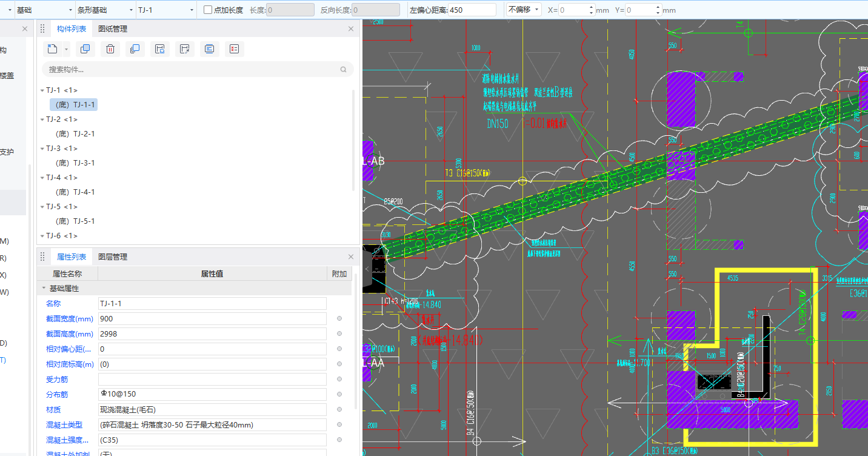Click the 长度 input field
Viewport: 868px width, 456px height.
tap(290, 10)
